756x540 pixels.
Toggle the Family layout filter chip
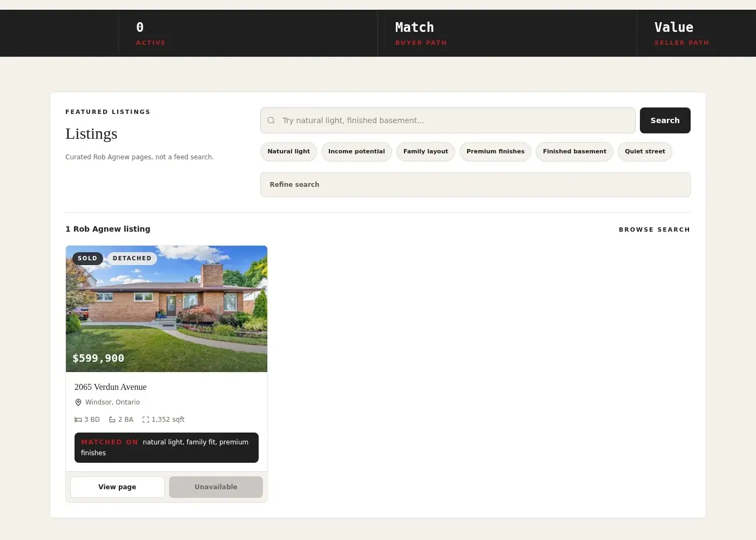(x=426, y=152)
